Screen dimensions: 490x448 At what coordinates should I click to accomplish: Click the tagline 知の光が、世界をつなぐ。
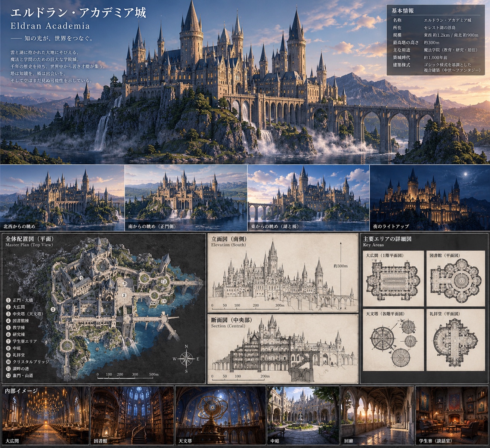click(59, 38)
